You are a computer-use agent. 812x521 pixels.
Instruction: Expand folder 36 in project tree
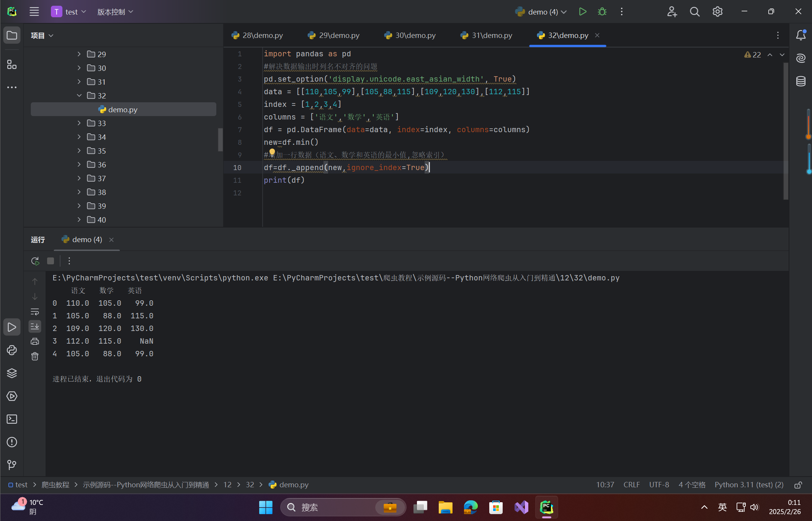click(79, 164)
